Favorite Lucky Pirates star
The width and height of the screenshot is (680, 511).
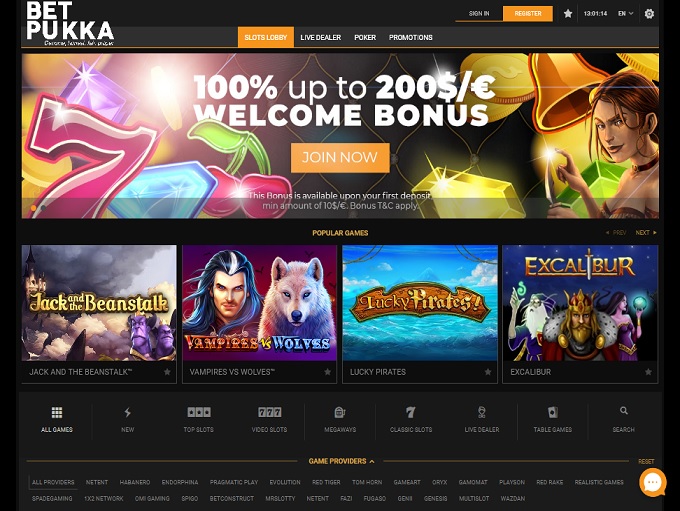488,372
